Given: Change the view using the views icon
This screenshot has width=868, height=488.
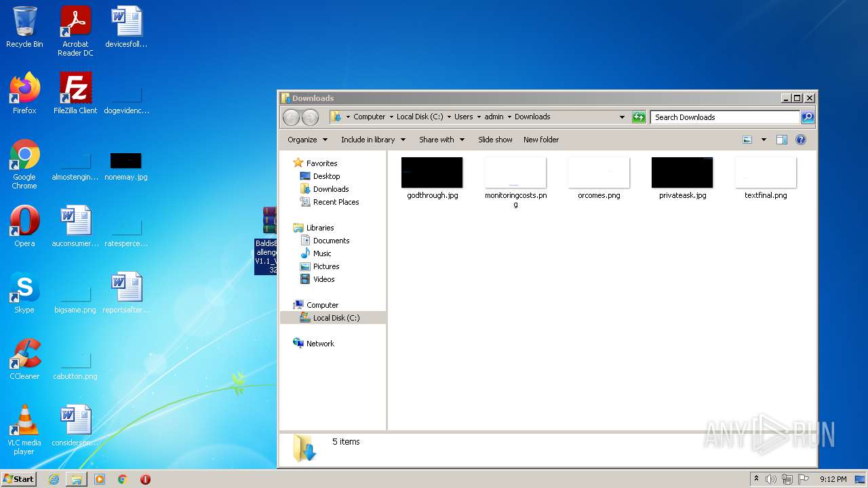Looking at the screenshot, I should (747, 140).
